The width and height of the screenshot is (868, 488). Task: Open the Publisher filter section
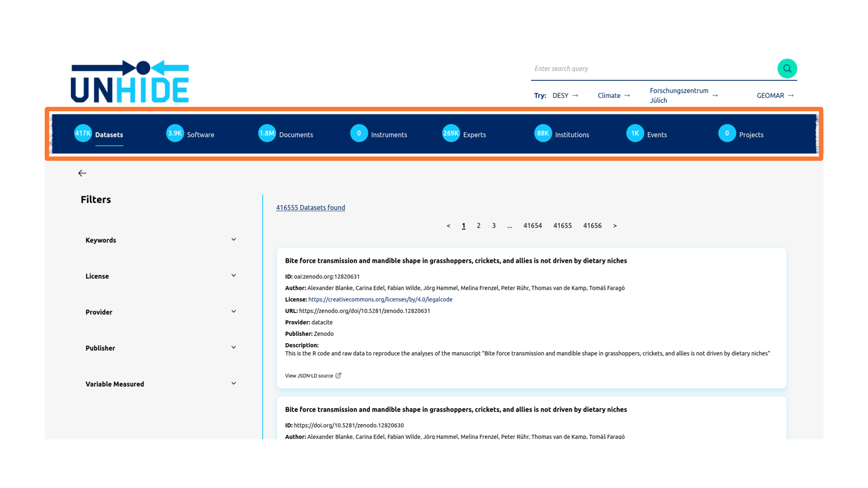(233, 348)
